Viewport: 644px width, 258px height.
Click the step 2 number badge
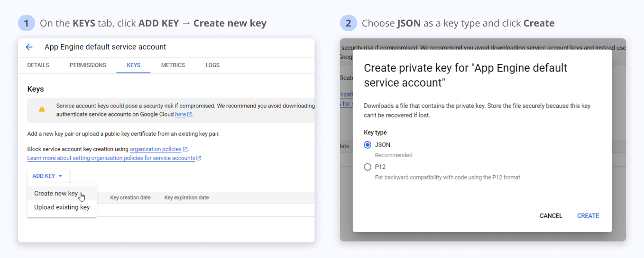click(x=348, y=23)
